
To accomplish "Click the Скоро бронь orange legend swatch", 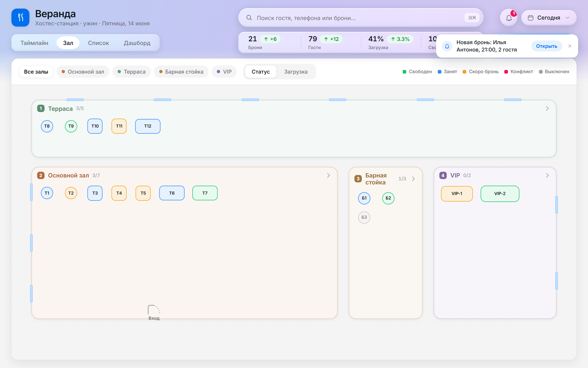I will pos(464,72).
